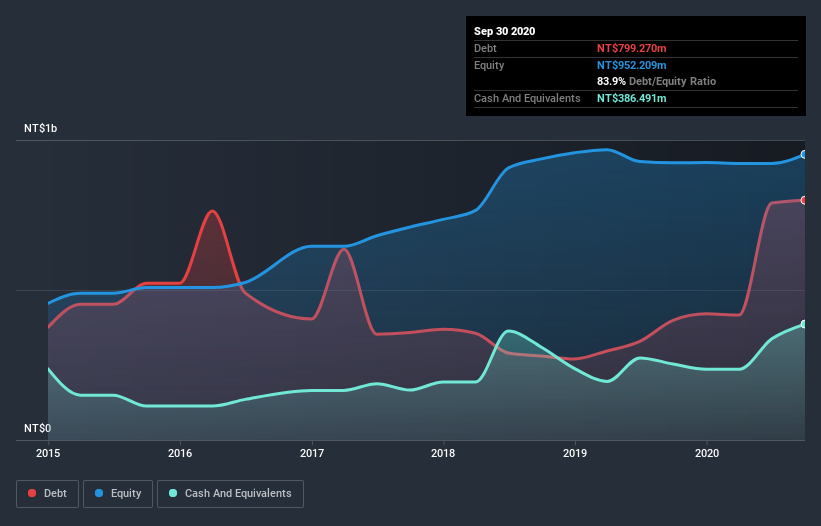Viewport: 821px width, 526px height.
Task: Click the teal Cash And Equivalents legend dot
Action: (x=173, y=493)
